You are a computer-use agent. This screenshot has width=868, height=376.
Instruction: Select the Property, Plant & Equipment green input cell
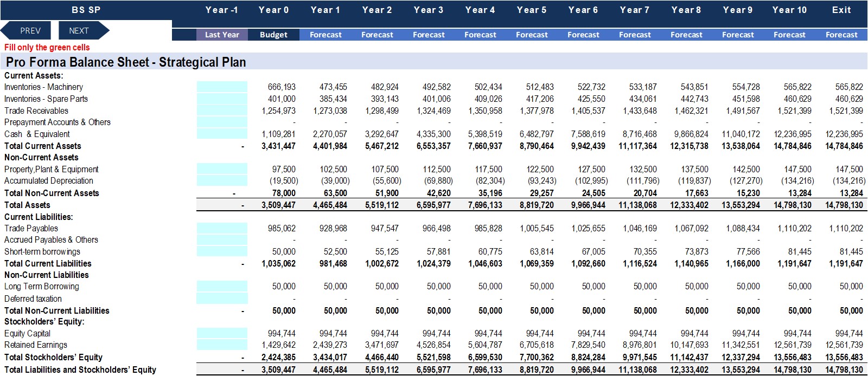point(222,170)
